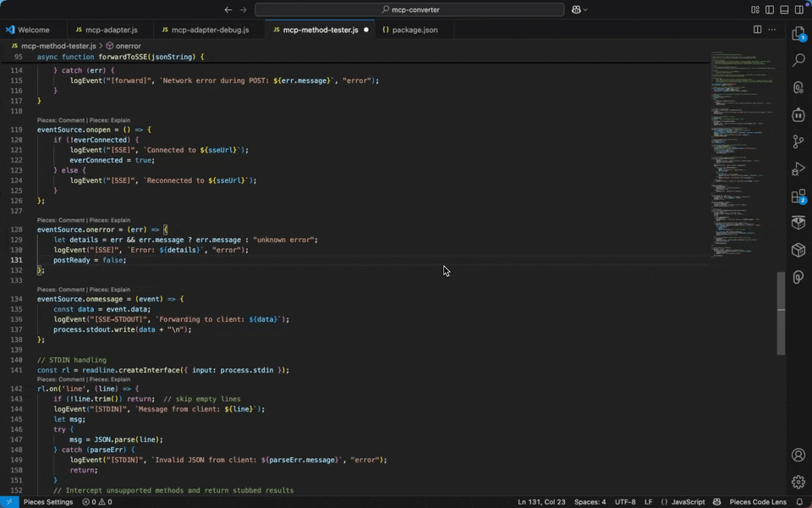Open the Copilot icon in the title bar
The width and height of the screenshot is (812, 508).
576,9
